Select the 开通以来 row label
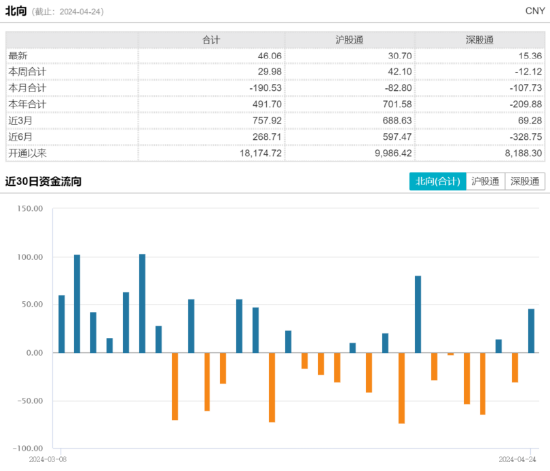 pos(27,153)
